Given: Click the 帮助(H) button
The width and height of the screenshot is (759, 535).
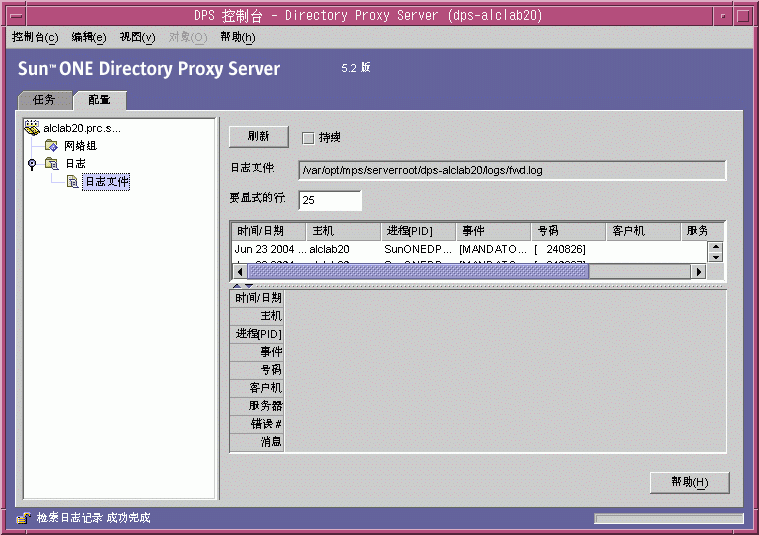Looking at the screenshot, I should pyautogui.click(x=689, y=482).
